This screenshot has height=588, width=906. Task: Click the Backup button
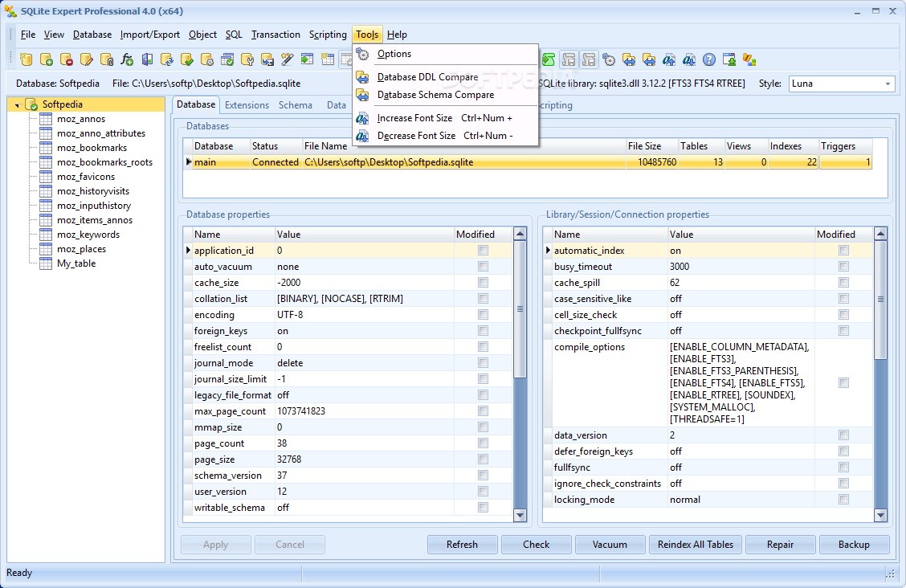[854, 545]
